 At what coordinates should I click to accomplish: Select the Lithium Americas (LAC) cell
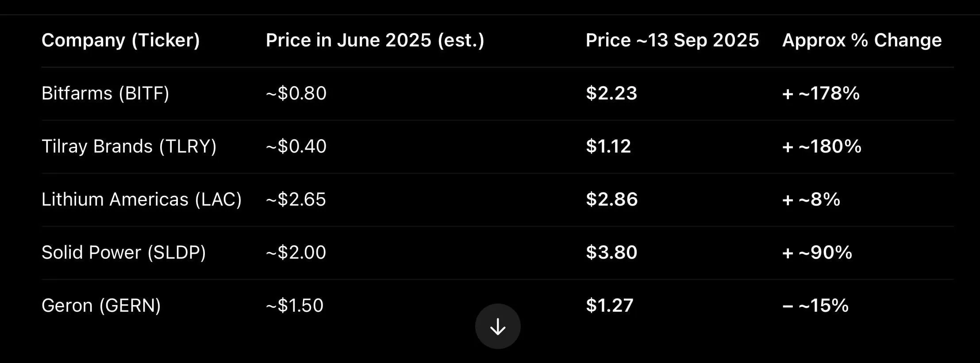(142, 199)
